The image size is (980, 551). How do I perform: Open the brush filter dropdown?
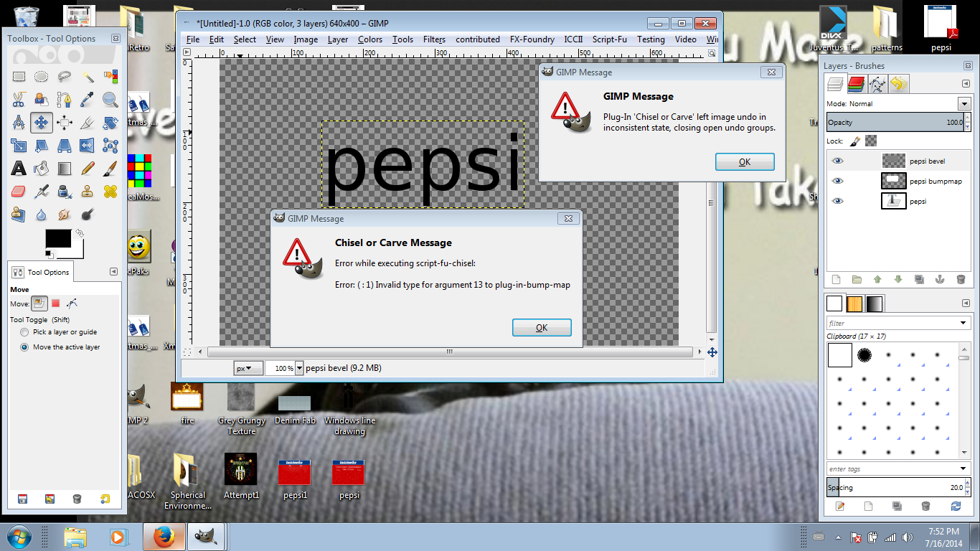(963, 324)
